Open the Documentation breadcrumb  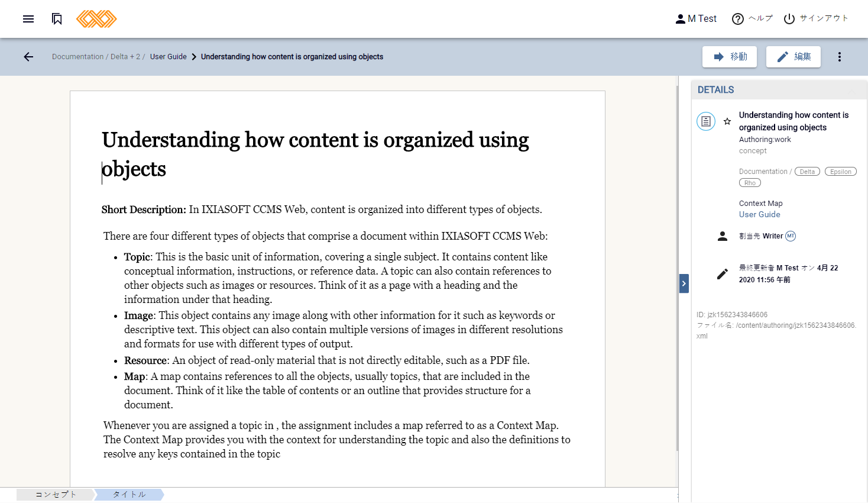coord(77,57)
